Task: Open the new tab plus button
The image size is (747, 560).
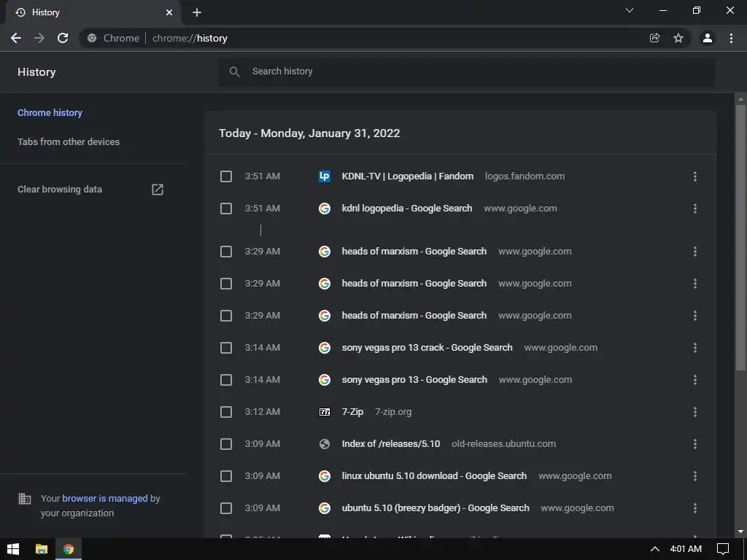Action: click(197, 12)
